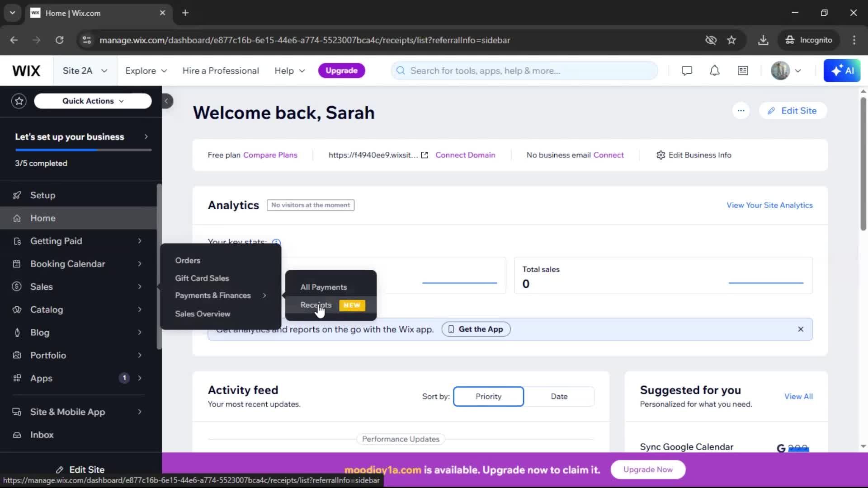Viewport: 868px width, 488px height.
Task: Expand the Explore menu
Action: 146,70
